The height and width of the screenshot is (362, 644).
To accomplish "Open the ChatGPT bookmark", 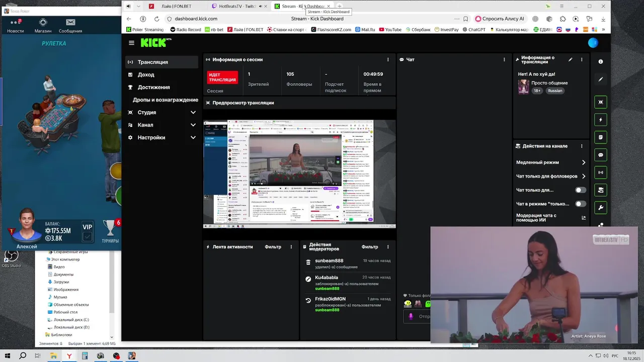I will [473, 30].
